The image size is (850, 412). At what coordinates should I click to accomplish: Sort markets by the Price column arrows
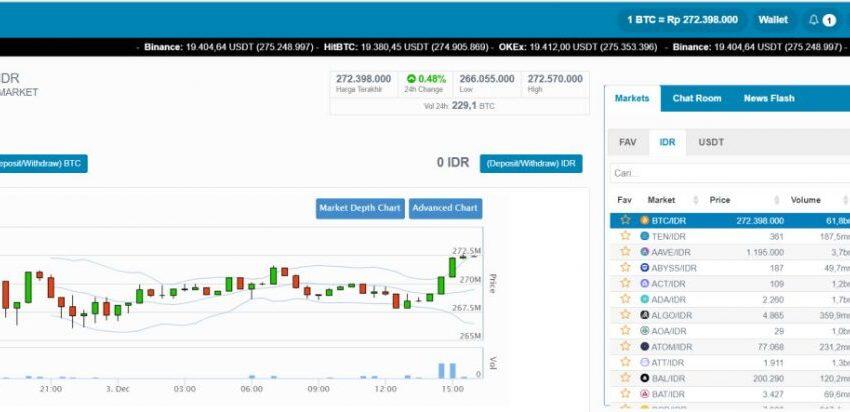pos(776,200)
